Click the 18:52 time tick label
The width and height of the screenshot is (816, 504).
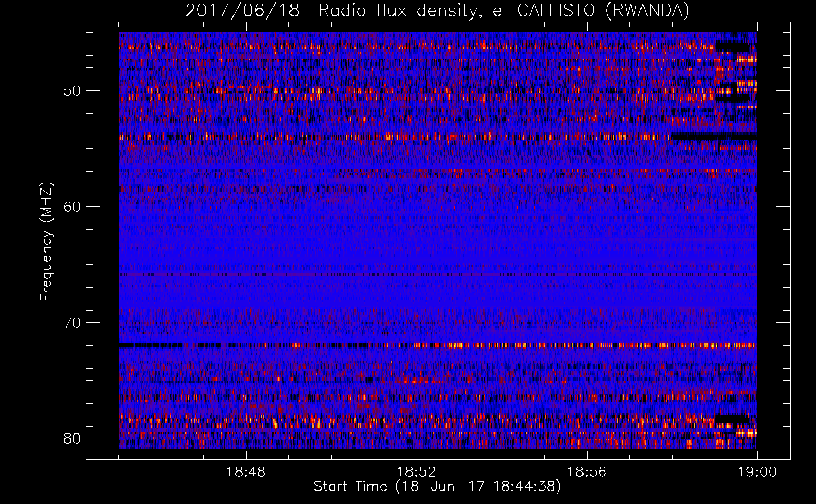(x=417, y=472)
